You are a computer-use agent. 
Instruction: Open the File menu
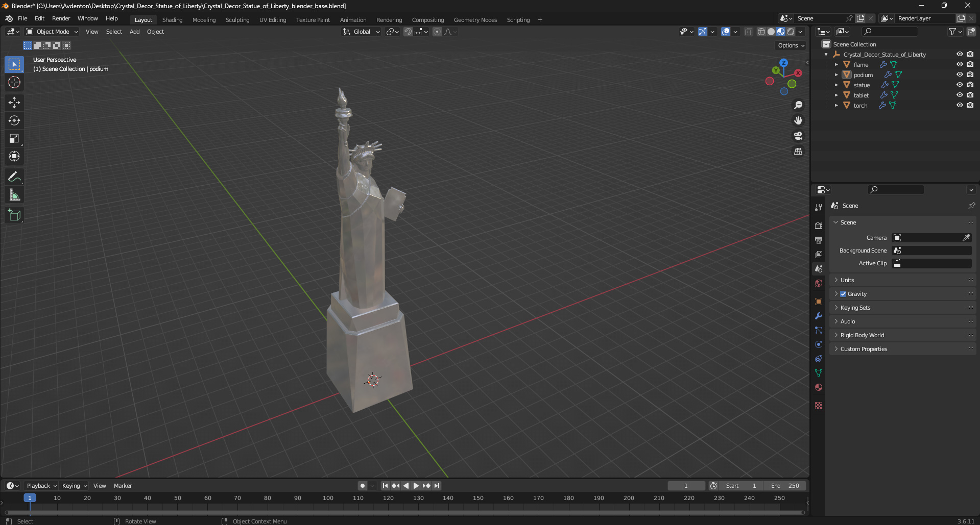pos(22,18)
